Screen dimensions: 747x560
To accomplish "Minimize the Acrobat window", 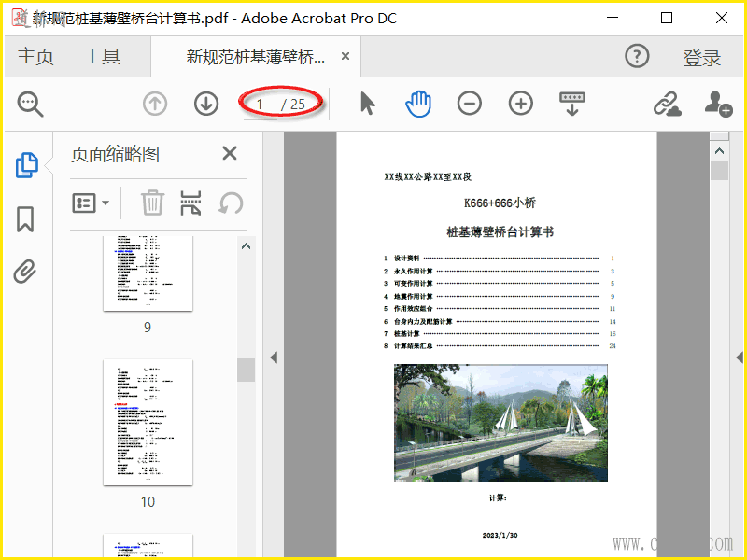I will 613,18.
